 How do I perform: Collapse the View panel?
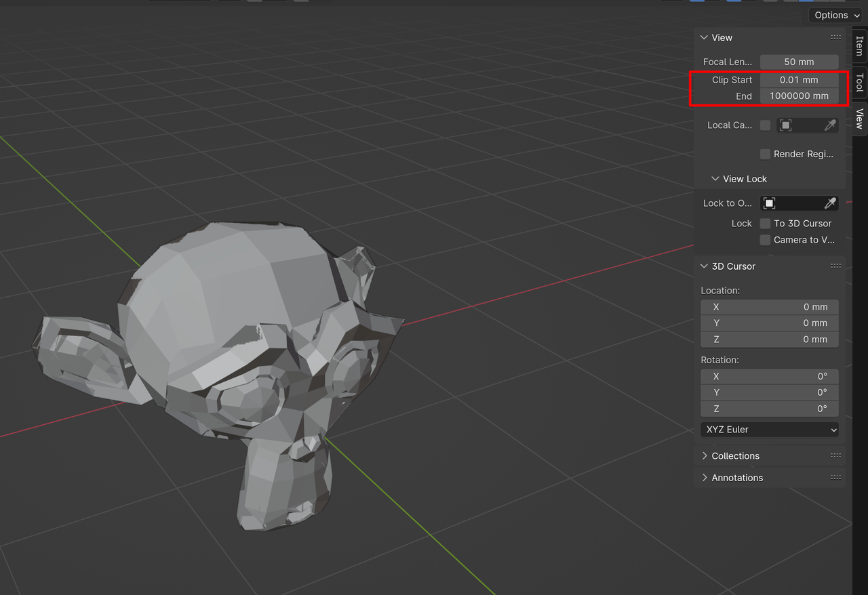[x=704, y=38]
